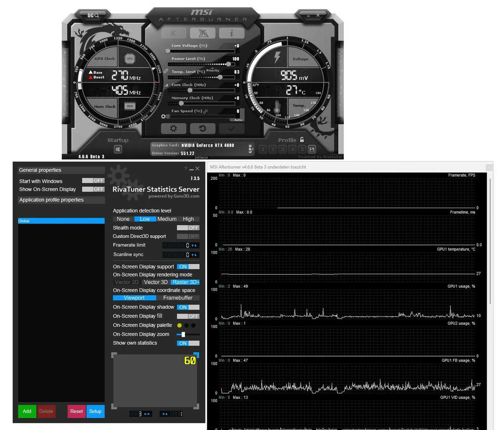Screen dimensions: 504x430
Task: Open the info panel icon
Action: click(232, 33)
